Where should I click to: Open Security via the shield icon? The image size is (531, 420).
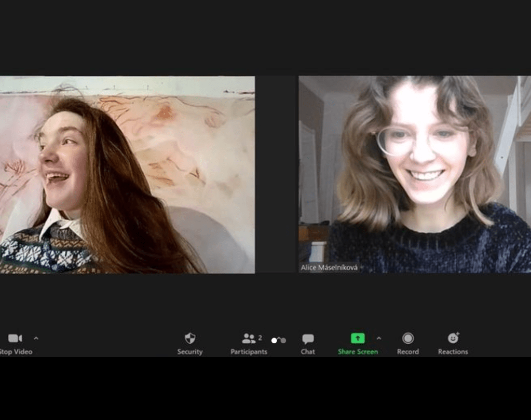pyautogui.click(x=190, y=339)
